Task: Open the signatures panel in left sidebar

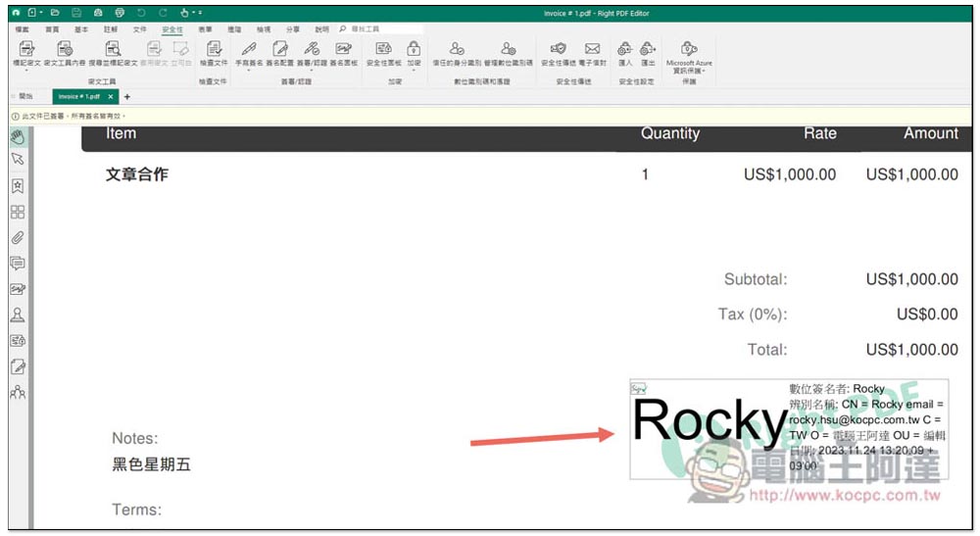Action: coord(18,289)
